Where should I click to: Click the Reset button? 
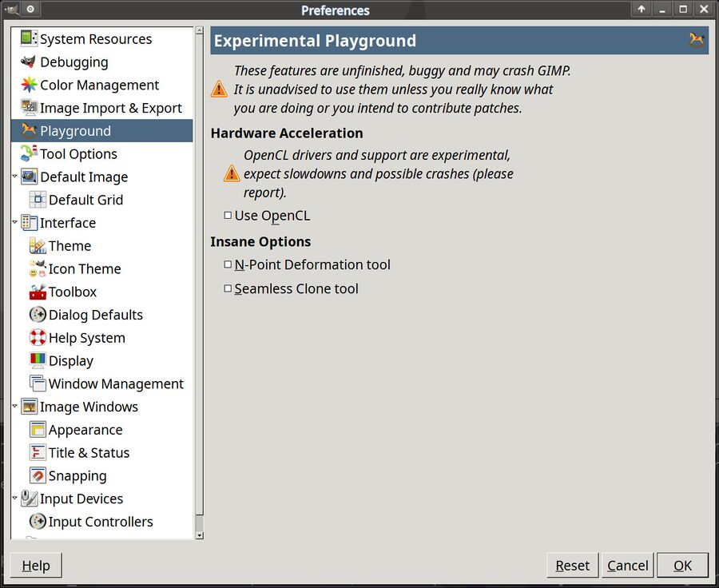point(572,566)
